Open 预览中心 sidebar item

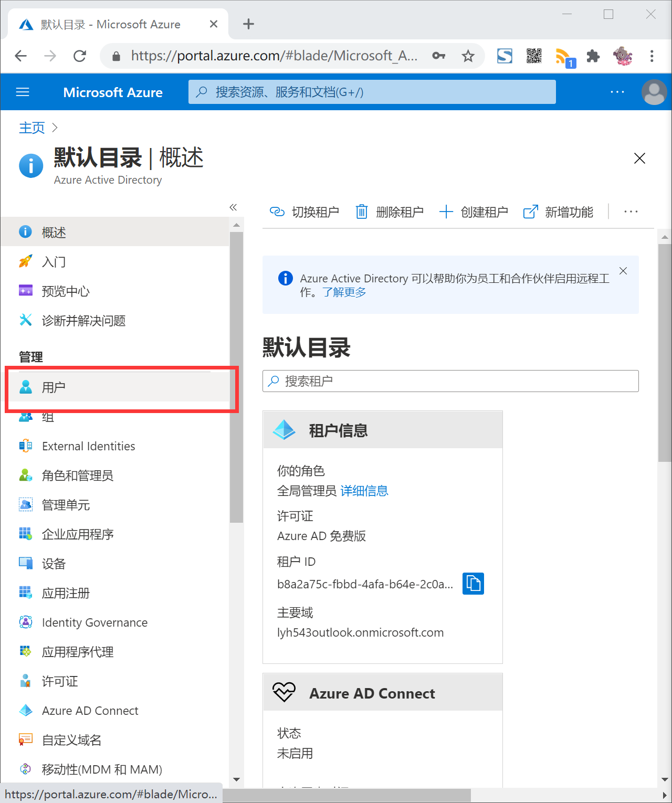[115, 291]
